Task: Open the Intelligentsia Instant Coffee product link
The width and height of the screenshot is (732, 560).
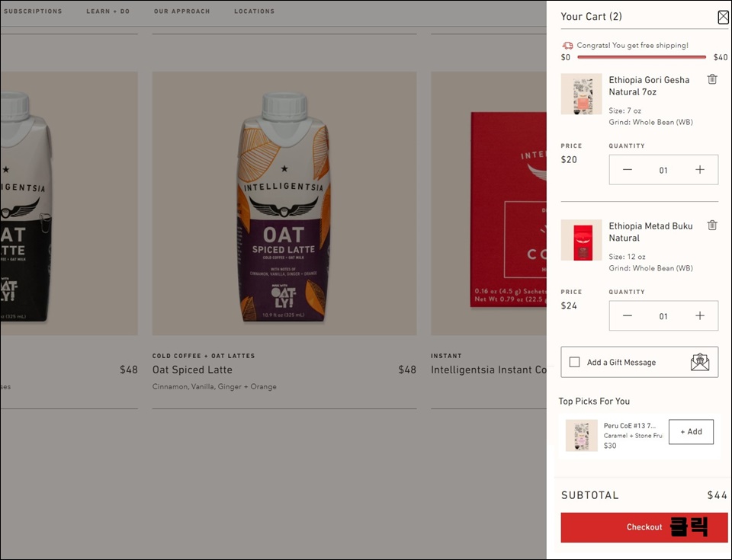Action: [x=488, y=370]
